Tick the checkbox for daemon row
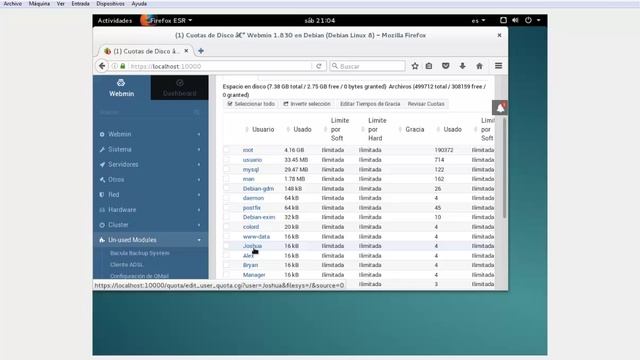The width and height of the screenshot is (640, 360). 227,198
